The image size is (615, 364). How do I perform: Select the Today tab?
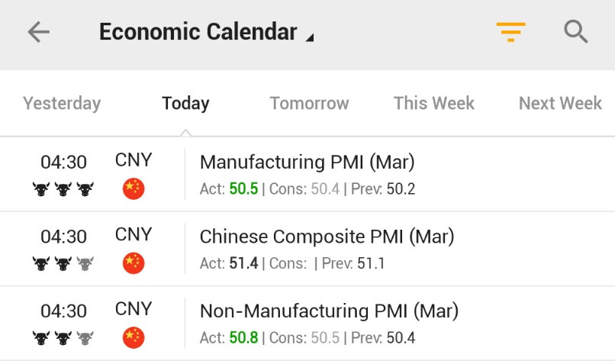point(185,103)
